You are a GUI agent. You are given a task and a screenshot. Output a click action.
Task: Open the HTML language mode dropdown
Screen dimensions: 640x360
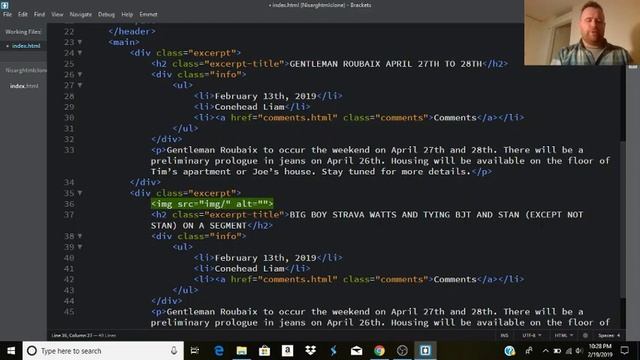click(563, 336)
